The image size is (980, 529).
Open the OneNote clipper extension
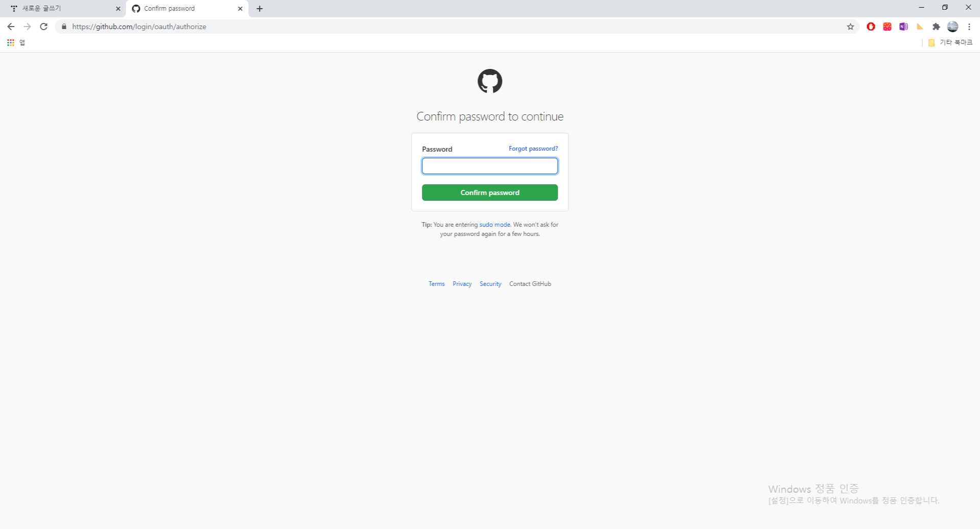903,27
